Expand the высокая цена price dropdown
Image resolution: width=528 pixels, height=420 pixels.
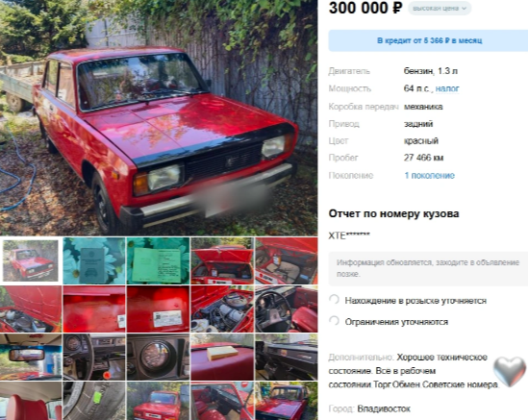440,9
